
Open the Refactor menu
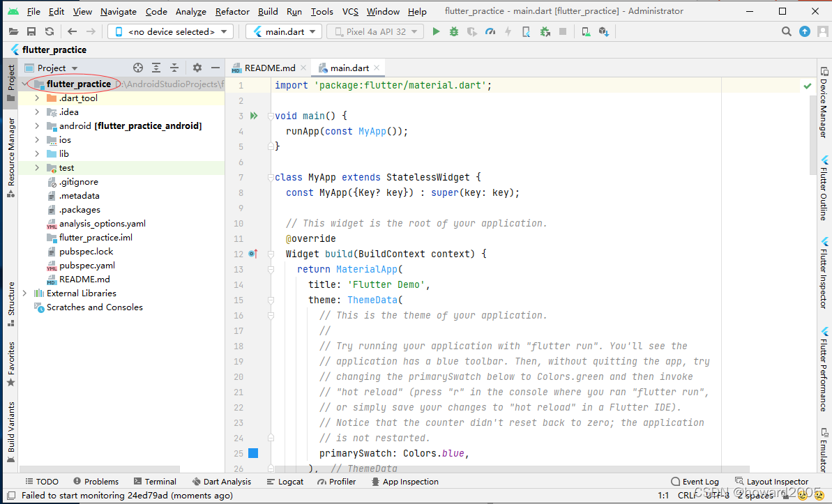coord(232,11)
